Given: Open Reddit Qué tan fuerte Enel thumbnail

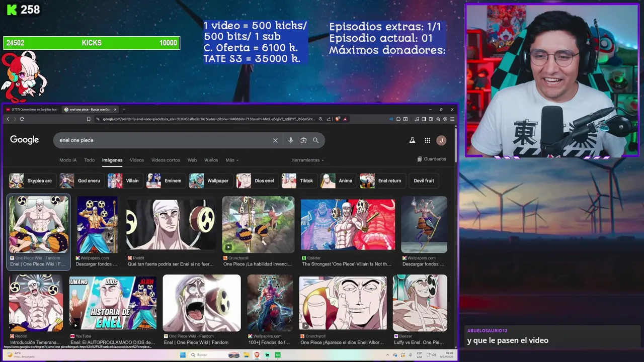Looking at the screenshot, I should click(171, 225).
